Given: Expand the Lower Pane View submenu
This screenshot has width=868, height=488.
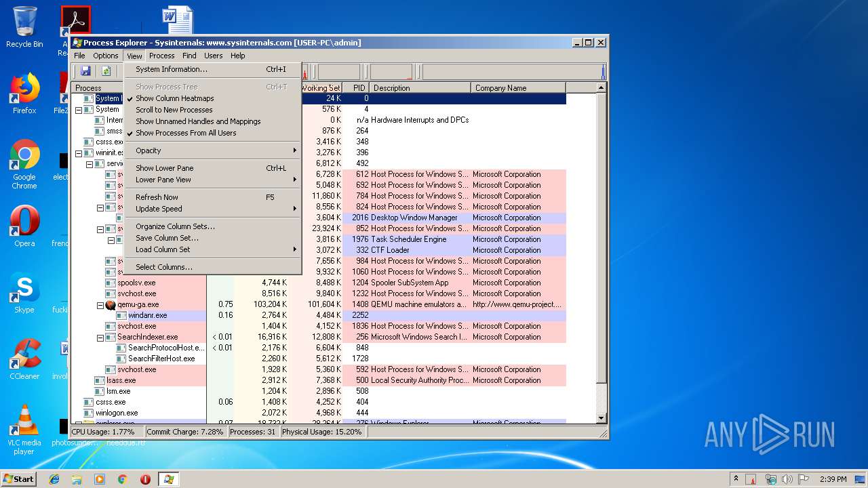Looking at the screenshot, I should 212,180.
